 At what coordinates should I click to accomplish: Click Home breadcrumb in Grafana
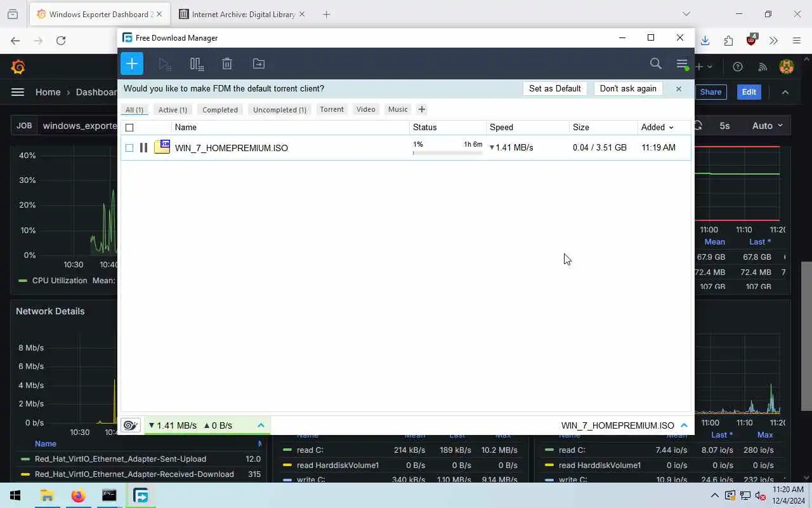coord(48,92)
